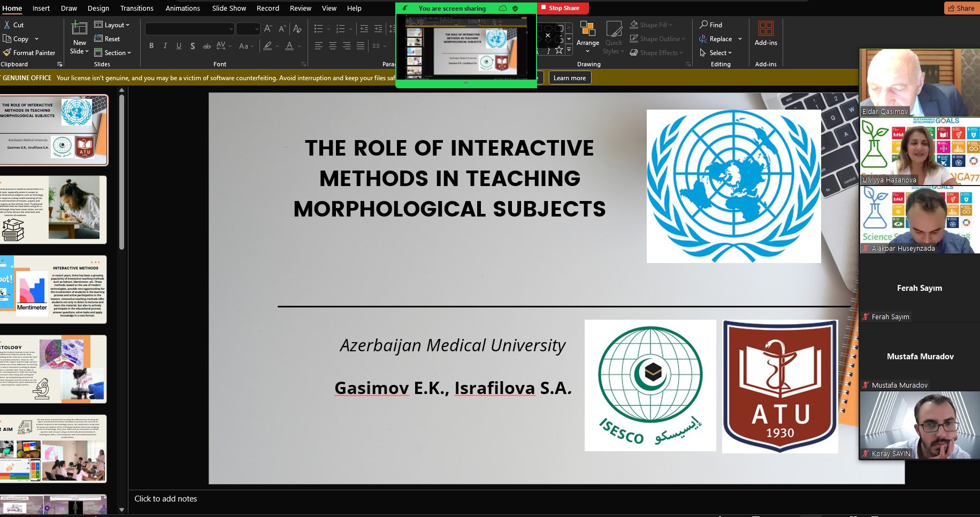
Task: Click Eldar Qasimov's video tile
Action: click(x=920, y=82)
